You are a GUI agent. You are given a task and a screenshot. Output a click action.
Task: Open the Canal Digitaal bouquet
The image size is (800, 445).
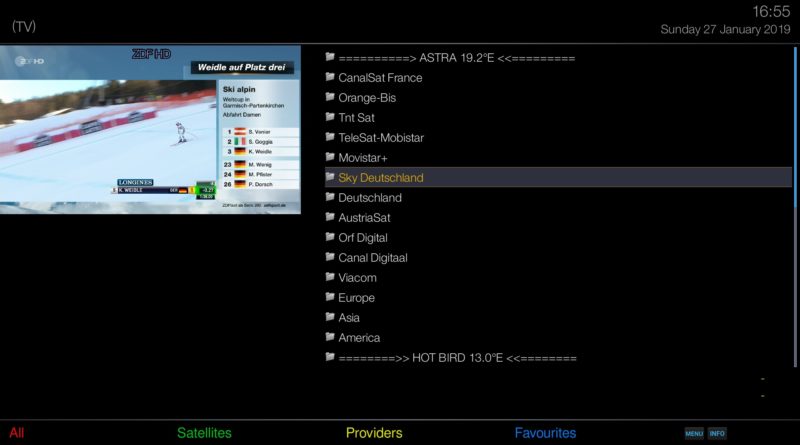(558, 258)
